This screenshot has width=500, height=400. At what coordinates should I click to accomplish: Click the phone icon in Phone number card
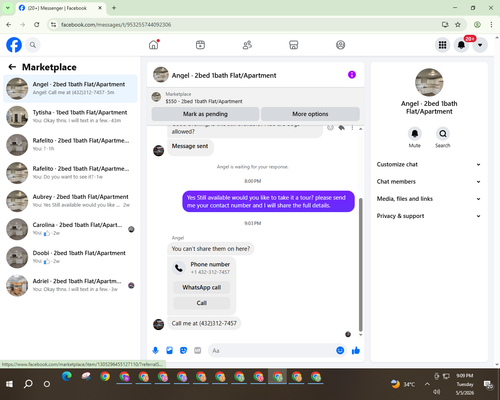[x=179, y=268]
